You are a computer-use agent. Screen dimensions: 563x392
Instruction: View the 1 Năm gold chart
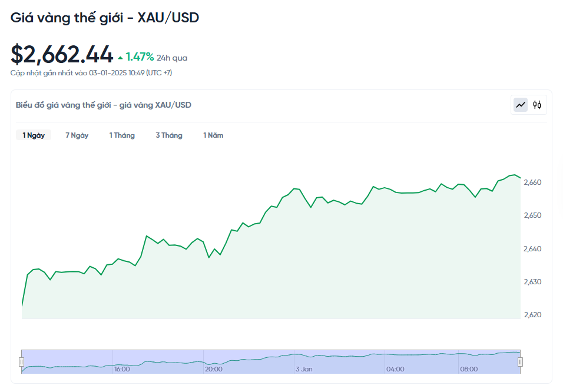click(x=213, y=135)
